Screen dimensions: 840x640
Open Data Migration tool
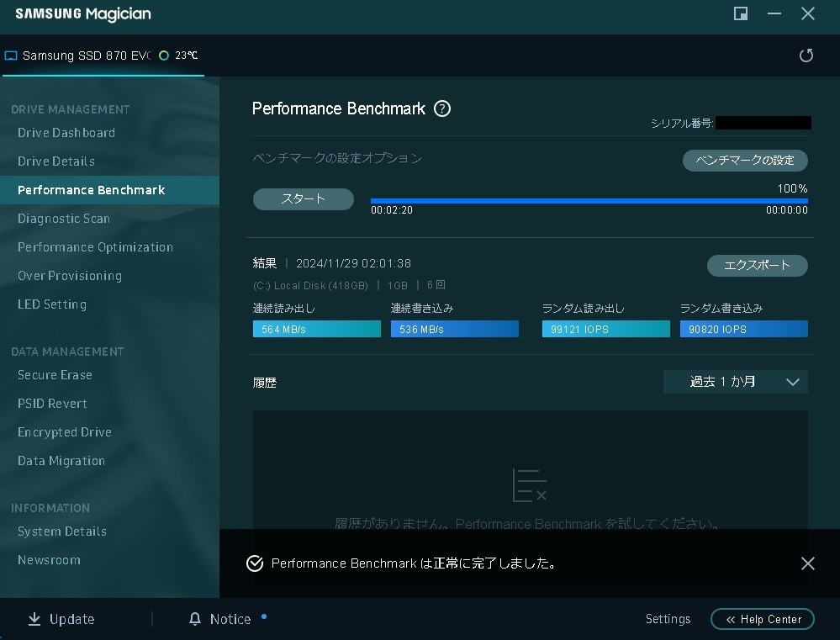[x=61, y=460]
